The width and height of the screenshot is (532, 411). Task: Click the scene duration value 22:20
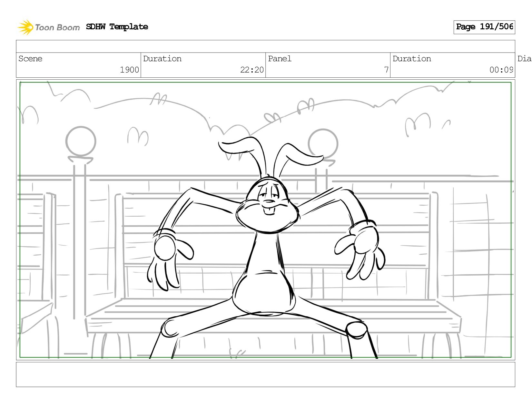252,70
